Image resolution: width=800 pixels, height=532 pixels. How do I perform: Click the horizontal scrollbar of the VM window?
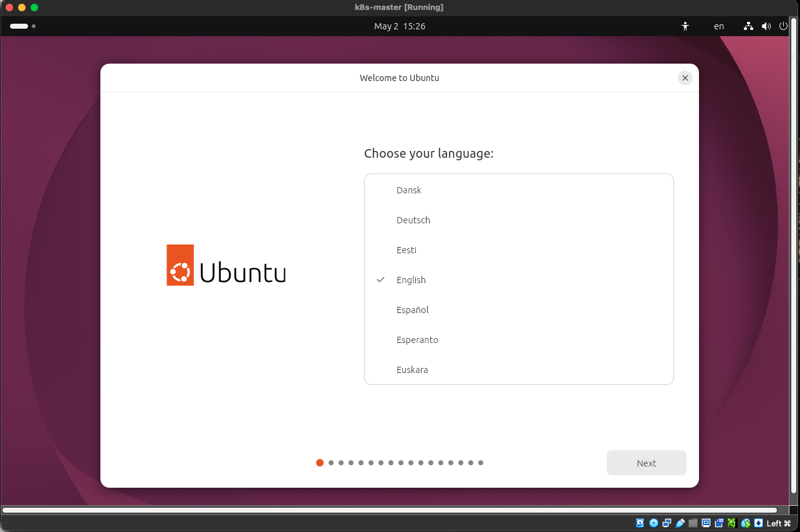tap(390, 510)
